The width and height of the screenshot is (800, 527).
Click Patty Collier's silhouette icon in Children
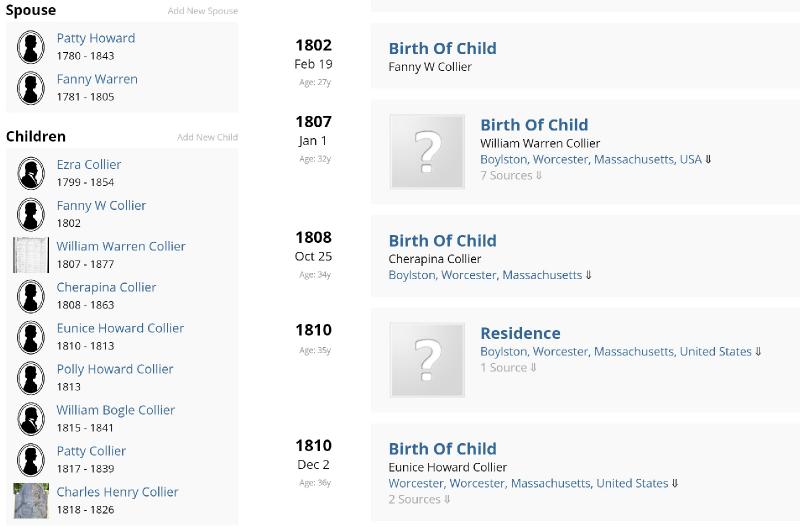click(31, 460)
